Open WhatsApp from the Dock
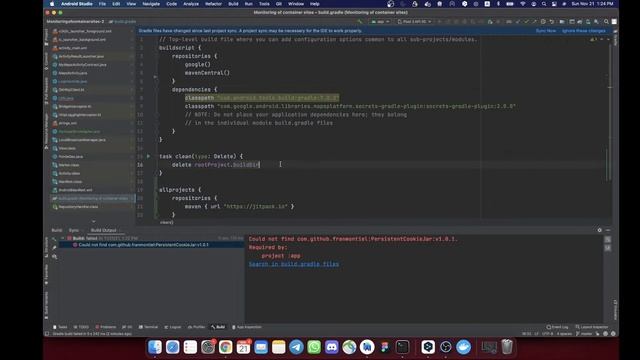 click(314, 347)
